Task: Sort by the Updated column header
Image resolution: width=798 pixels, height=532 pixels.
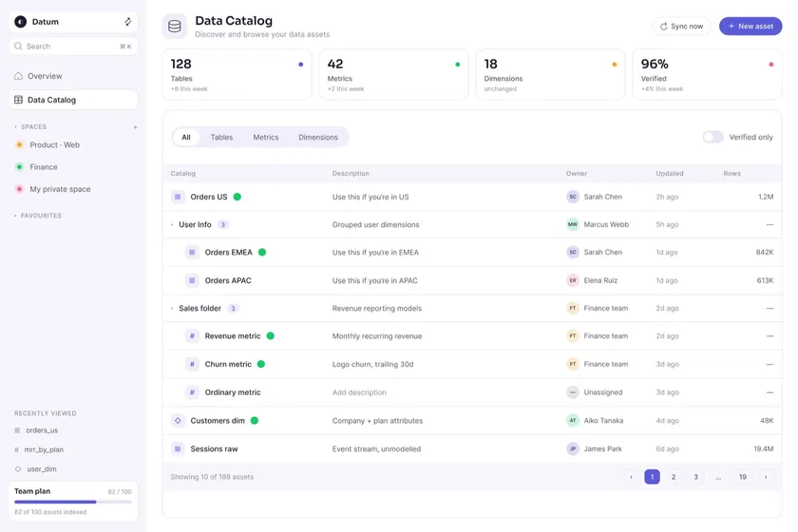Action: [669, 174]
